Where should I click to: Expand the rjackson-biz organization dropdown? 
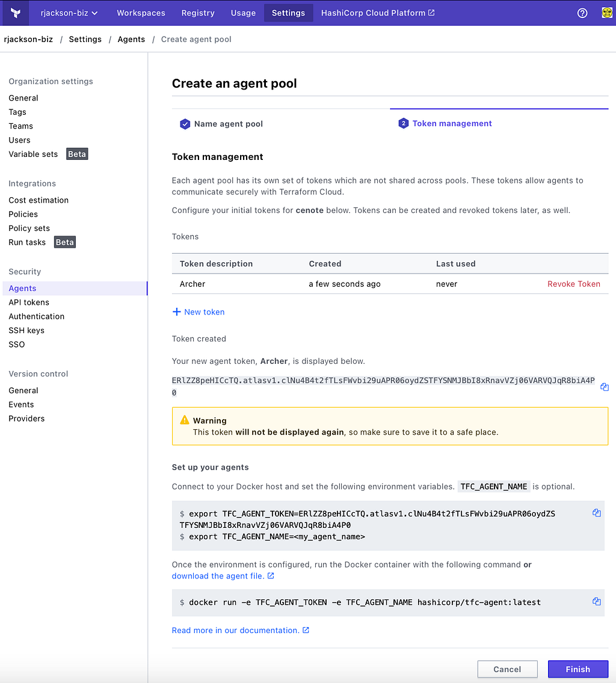coord(69,13)
